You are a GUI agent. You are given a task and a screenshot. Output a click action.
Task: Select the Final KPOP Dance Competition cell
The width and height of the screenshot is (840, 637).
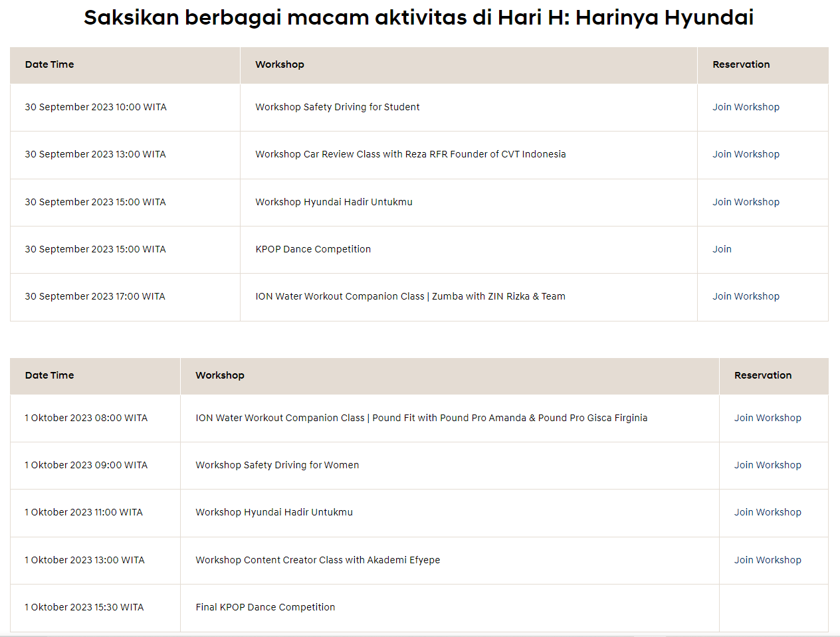pyautogui.click(x=265, y=607)
